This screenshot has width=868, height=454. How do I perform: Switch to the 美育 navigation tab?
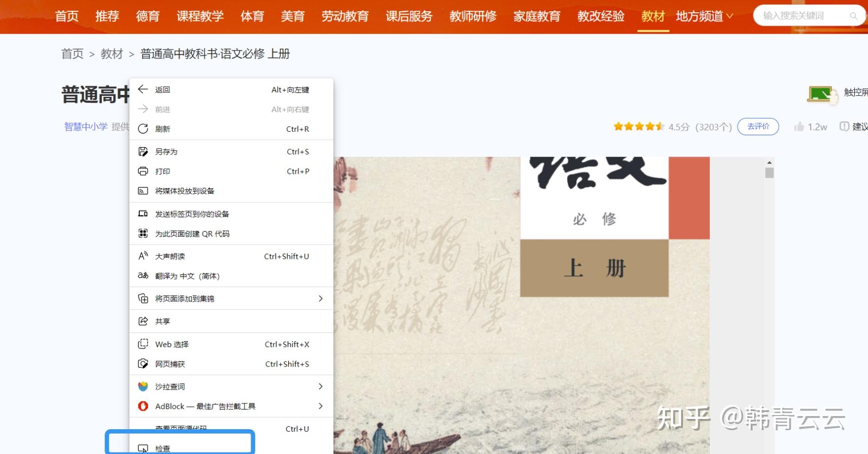[x=293, y=16]
